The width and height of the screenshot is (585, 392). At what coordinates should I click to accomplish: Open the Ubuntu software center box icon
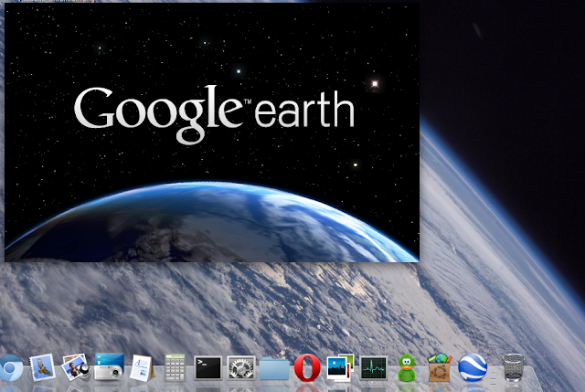440,367
